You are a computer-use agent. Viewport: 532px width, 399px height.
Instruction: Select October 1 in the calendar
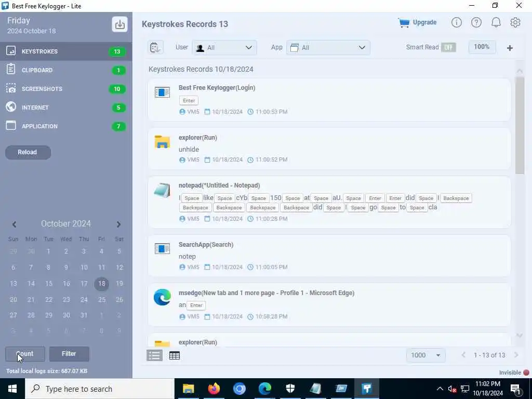point(48,251)
